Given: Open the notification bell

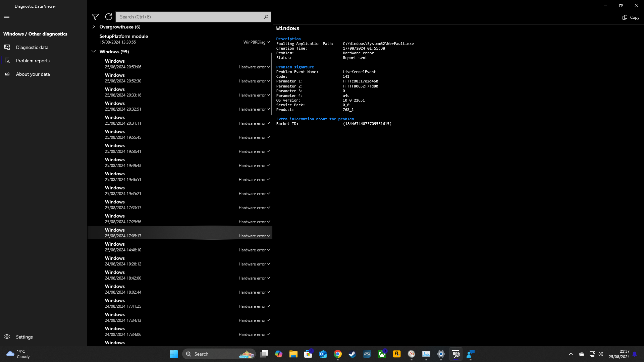Looking at the screenshot, I should point(635,354).
